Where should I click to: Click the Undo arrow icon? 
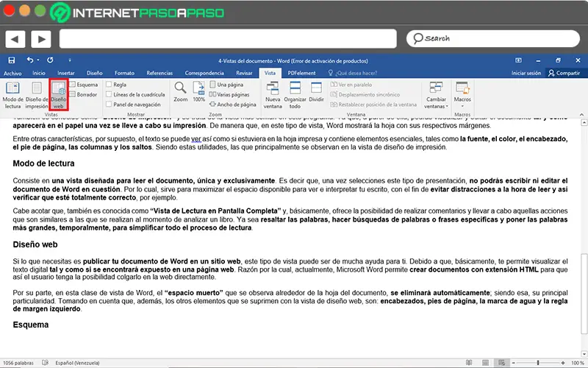click(x=30, y=60)
